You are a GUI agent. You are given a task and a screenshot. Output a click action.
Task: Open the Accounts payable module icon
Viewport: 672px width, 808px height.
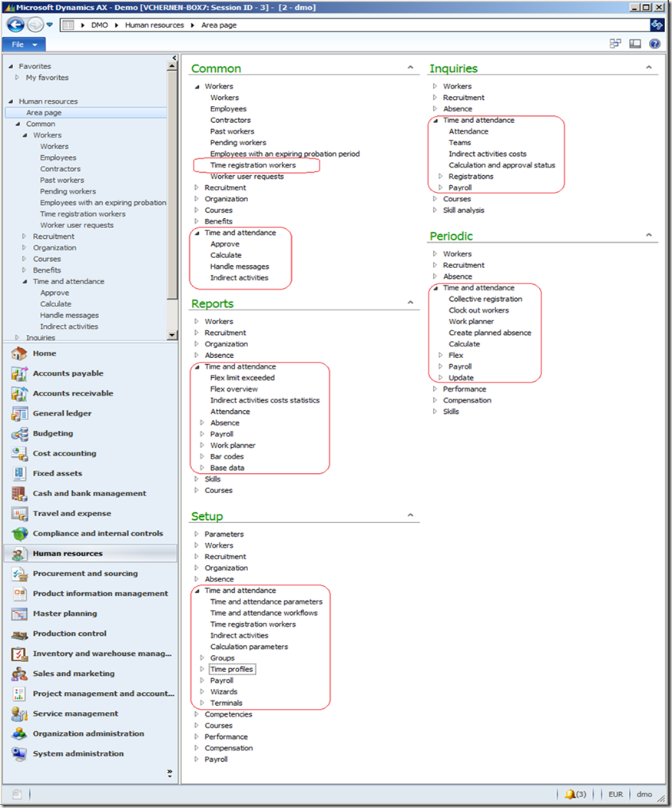(18, 374)
